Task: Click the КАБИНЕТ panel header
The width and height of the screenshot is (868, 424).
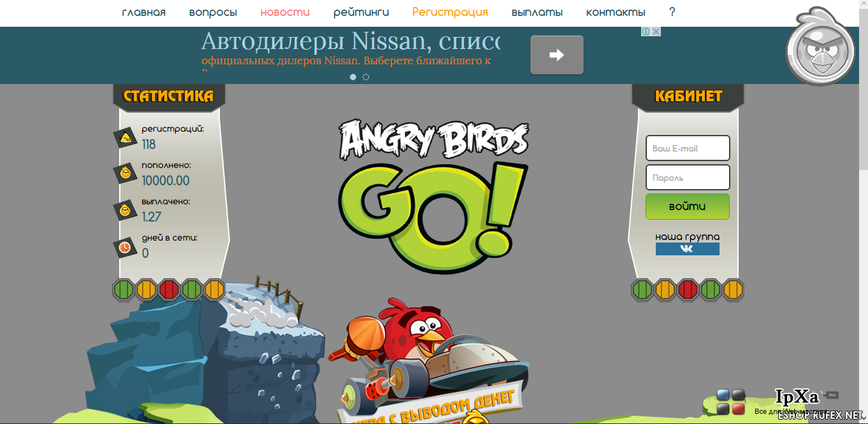Action: tap(688, 97)
